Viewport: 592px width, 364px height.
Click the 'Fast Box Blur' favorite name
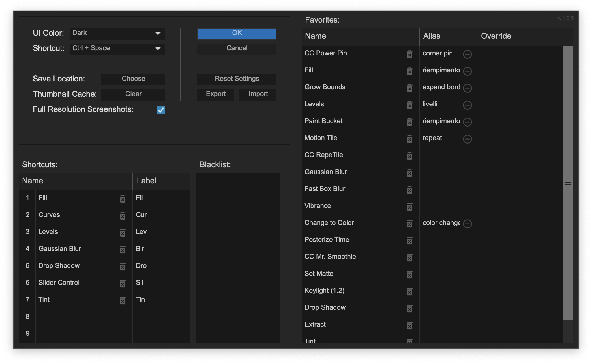click(x=325, y=189)
